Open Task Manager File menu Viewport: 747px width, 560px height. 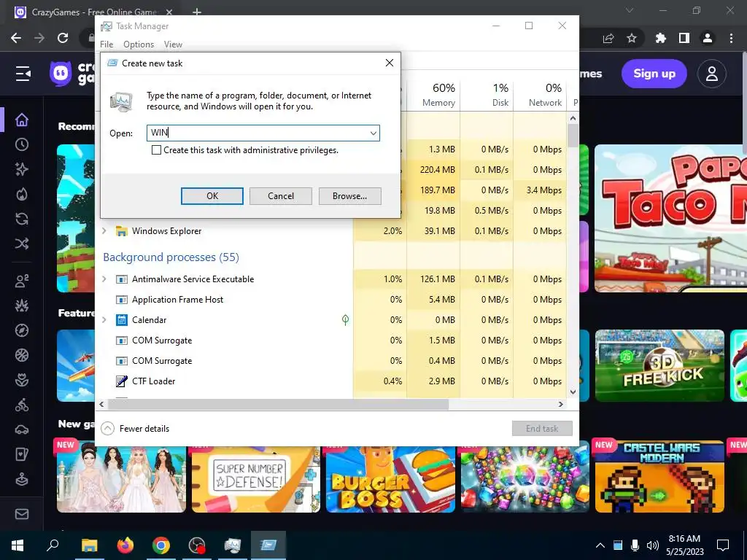pyautogui.click(x=107, y=44)
